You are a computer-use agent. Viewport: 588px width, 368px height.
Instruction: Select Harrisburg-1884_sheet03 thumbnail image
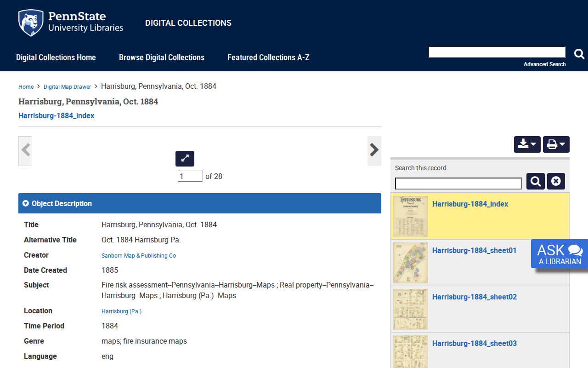pos(410,351)
